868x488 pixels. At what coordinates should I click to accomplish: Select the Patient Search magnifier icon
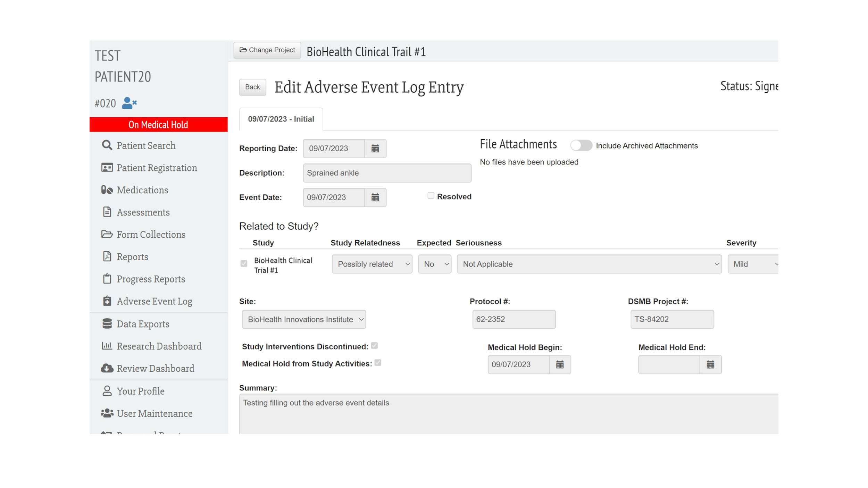[x=106, y=145]
